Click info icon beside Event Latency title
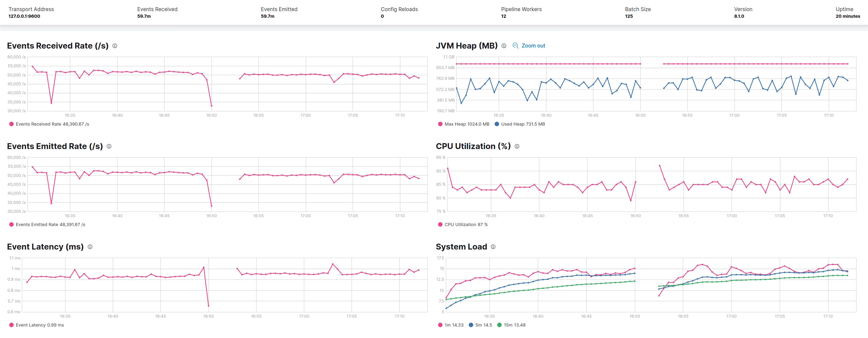The height and width of the screenshot is (338, 868). click(90, 247)
